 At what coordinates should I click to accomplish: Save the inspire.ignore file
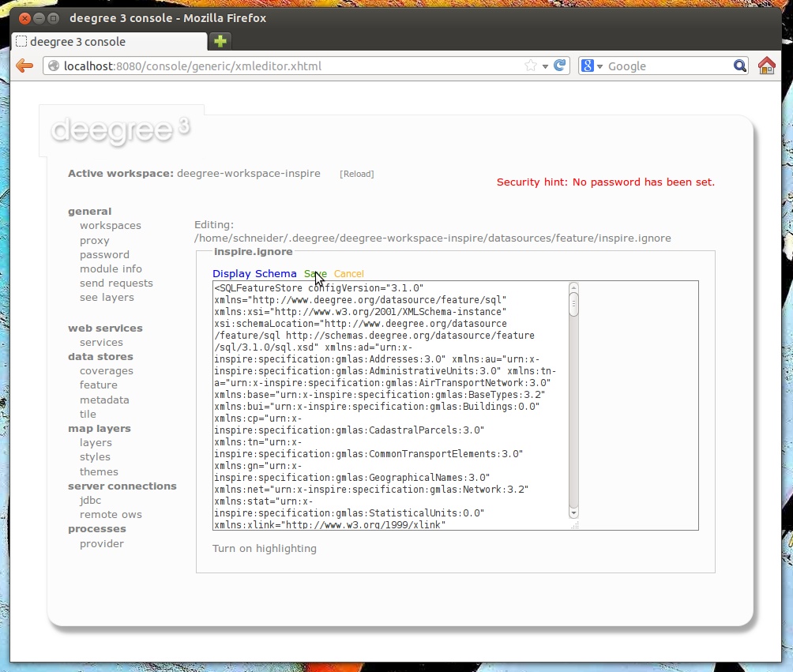pos(315,273)
